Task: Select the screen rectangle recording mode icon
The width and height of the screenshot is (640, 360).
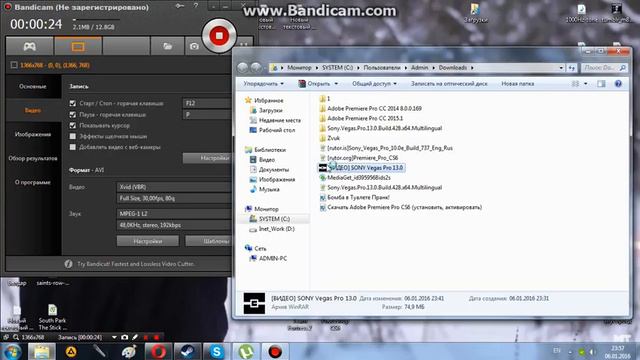Action: 78,46
